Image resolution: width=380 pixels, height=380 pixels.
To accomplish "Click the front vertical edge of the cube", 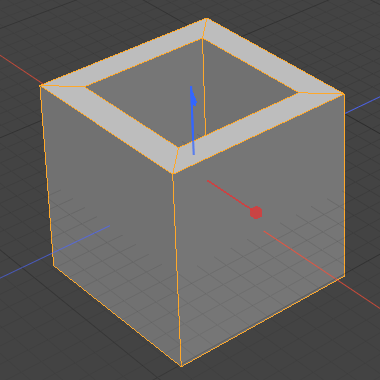I will tap(177, 269).
